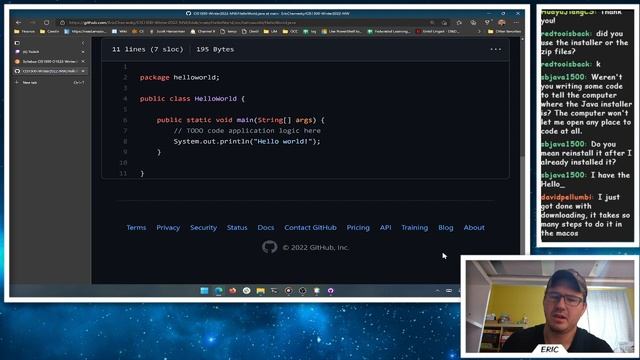The image size is (640, 360).
Task: Open the Blog footer link
Action: pyautogui.click(x=446, y=228)
